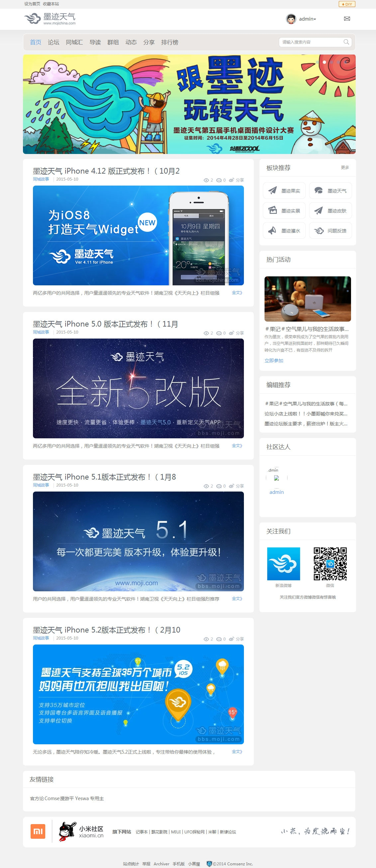Click the Moji Weather logo in header
Screen dimensions: 376x868
click(x=50, y=19)
